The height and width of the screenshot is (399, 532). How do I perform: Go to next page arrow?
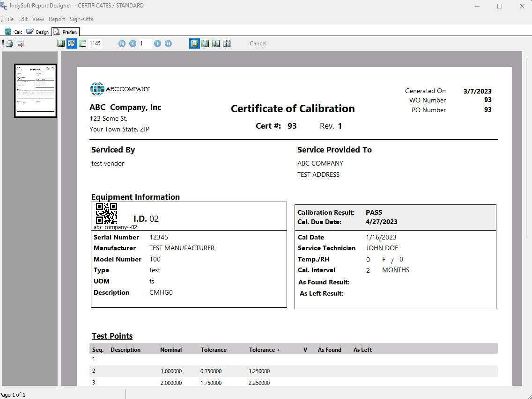pyautogui.click(x=157, y=44)
